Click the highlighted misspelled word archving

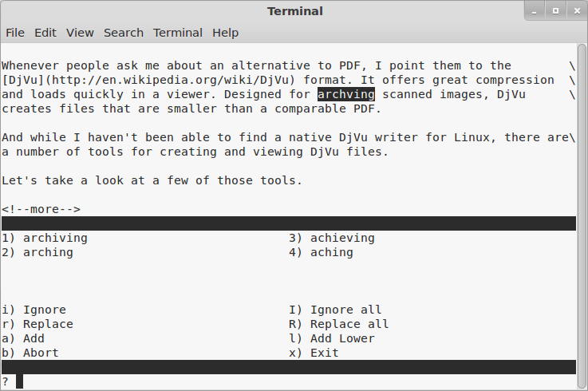[345, 94]
